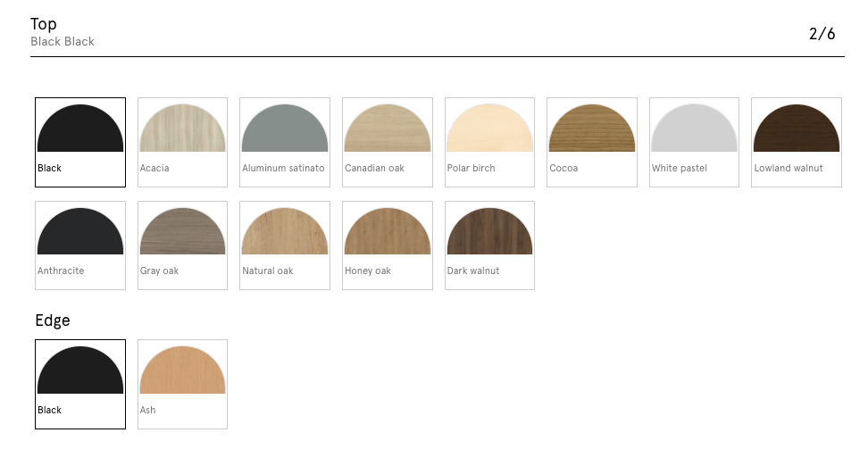868x466 pixels.
Task: Click the Black Black selection summary
Action: pos(63,42)
